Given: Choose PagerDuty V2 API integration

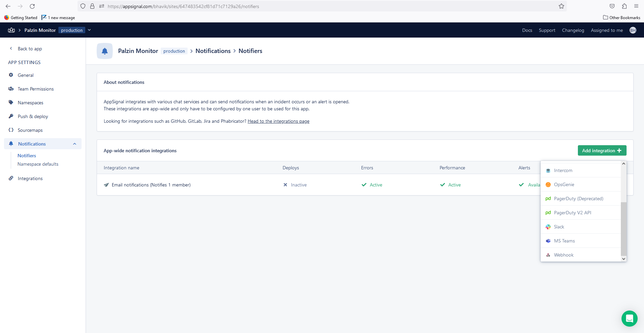Looking at the screenshot, I should point(581,213).
